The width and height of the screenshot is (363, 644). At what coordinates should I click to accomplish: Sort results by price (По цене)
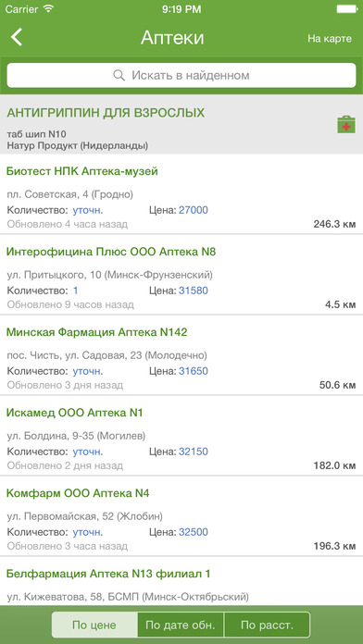pos(94,625)
